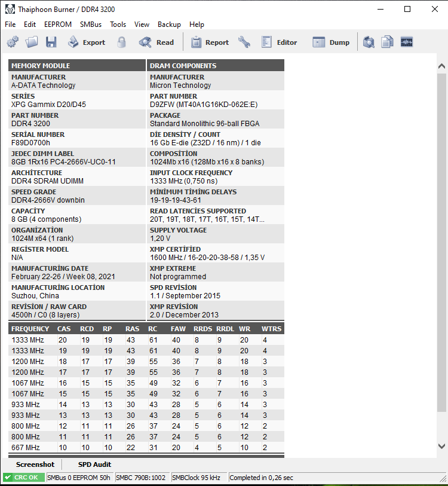Viewport: 448px width, 486px height.
Task: Open settings via the gear toolbar icon
Action: click(x=13, y=42)
